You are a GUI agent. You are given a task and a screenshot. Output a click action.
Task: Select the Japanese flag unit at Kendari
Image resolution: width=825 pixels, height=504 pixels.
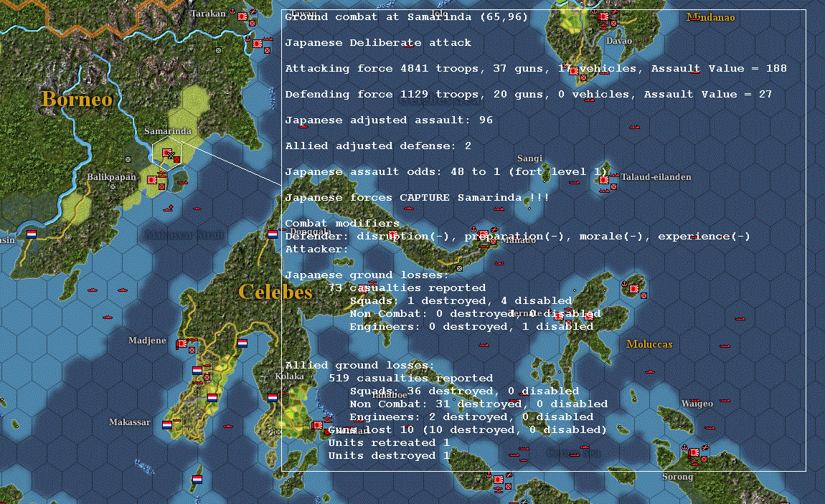point(317,425)
